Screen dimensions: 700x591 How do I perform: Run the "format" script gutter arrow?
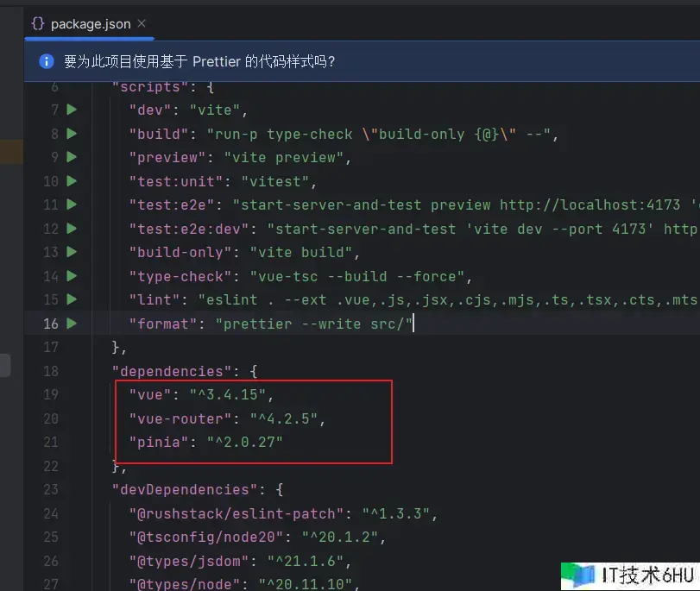(72, 324)
